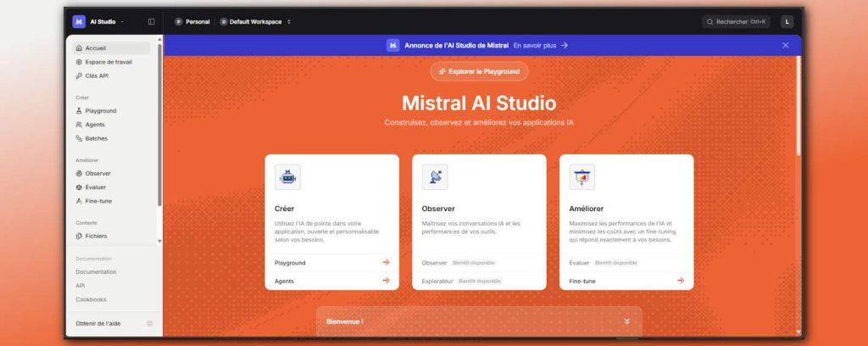Click the Mistral AI Studio heading
The width and height of the screenshot is (868, 346).
click(479, 103)
